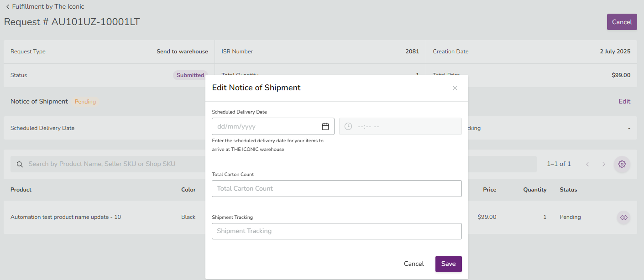Click the table settings gear icon

622,164
